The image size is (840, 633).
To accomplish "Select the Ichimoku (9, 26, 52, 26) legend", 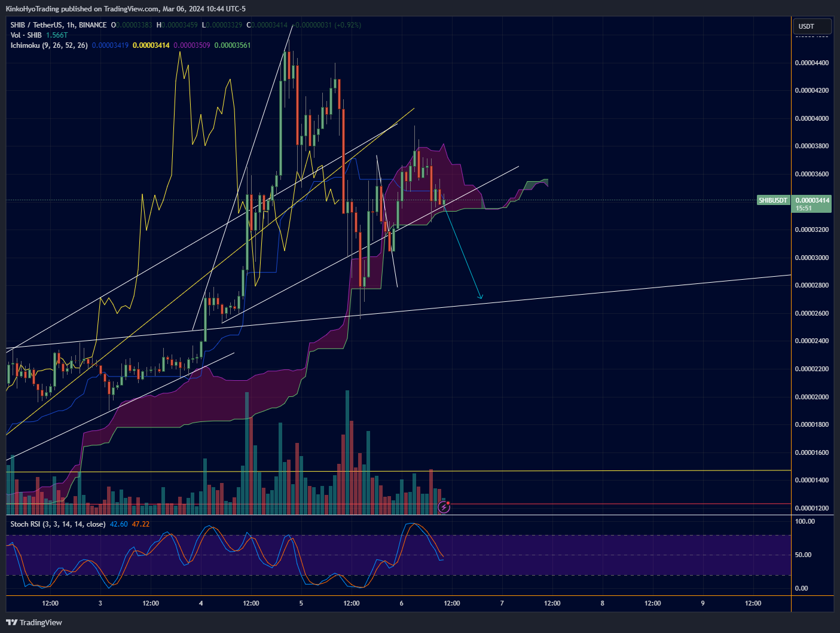I will click(49, 45).
